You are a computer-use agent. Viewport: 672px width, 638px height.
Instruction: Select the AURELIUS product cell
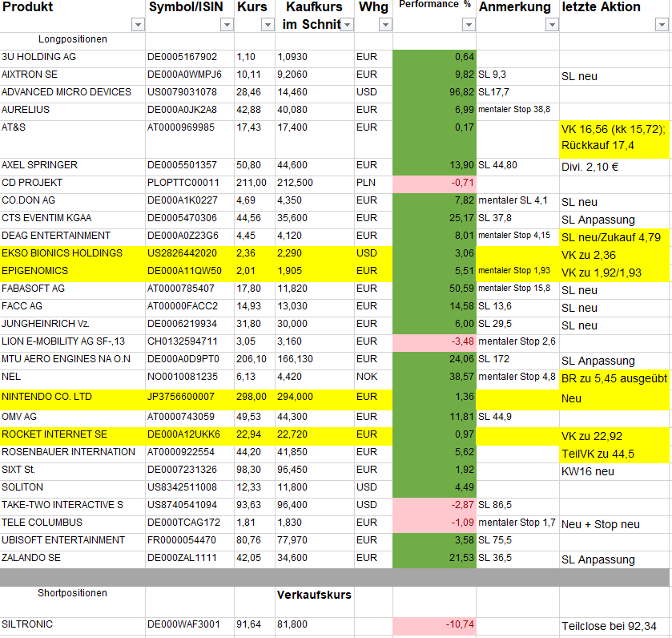tap(72, 111)
